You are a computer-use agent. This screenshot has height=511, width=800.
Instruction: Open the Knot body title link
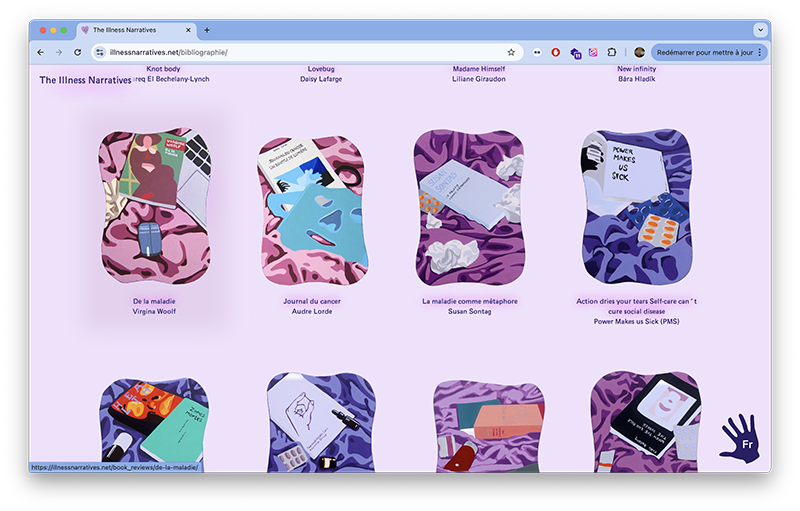tap(163, 69)
